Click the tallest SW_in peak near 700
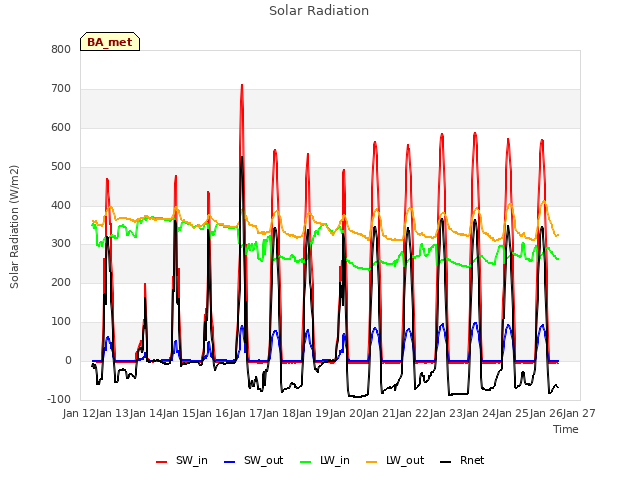Image resolution: width=640 pixels, height=480 pixels. pos(242,86)
